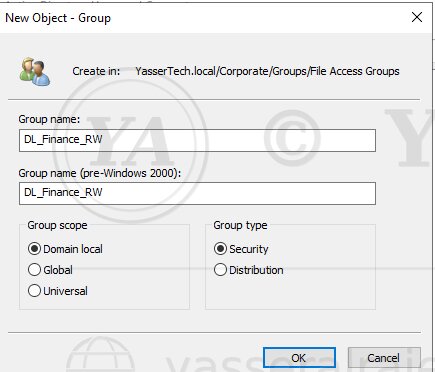Click the group users icon
The height and width of the screenshot is (372, 435).
coord(35,71)
